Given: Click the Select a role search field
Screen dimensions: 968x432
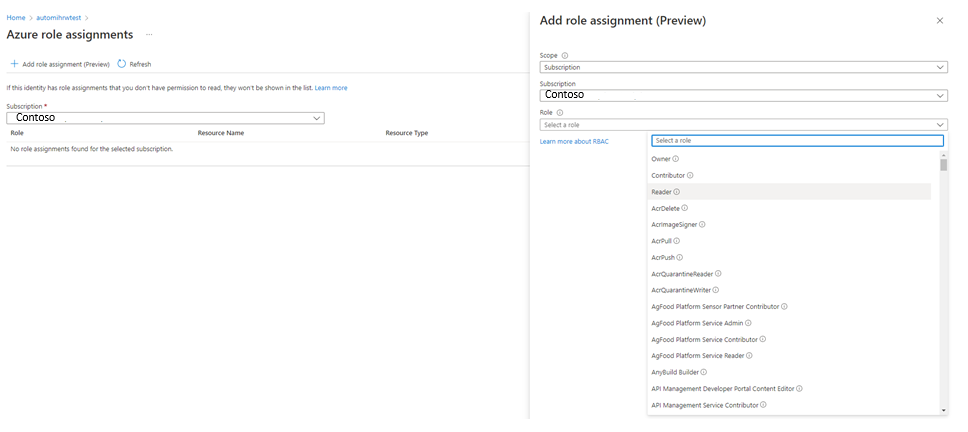Looking at the screenshot, I should pyautogui.click(x=796, y=141).
